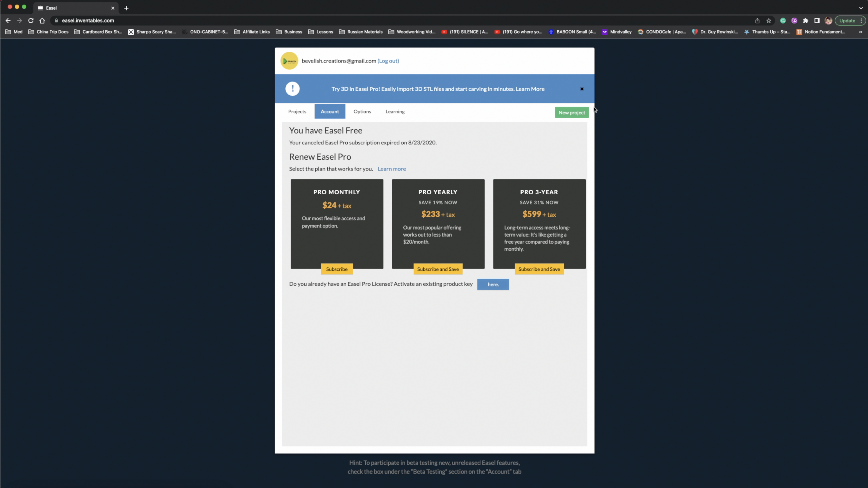Image resolution: width=868 pixels, height=488 pixels.
Task: Reload the page with browser refresh icon
Action: 31,21
